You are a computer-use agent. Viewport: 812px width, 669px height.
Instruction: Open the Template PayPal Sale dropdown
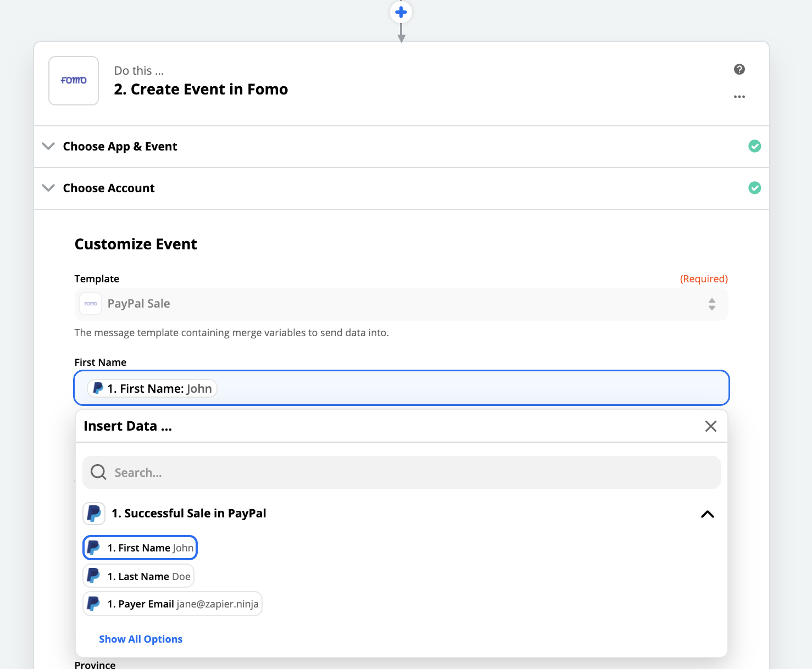[402, 304]
